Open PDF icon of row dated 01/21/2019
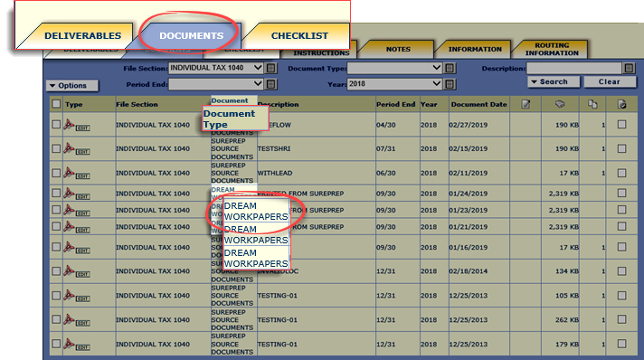Screen dimensions: 644x360 69,226
